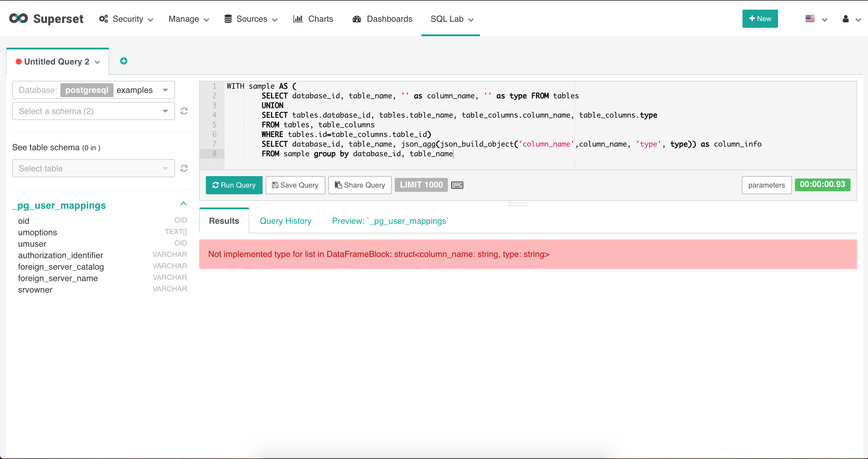Open Preview _pg_user_mappings tab
This screenshot has width=868, height=459.
390,221
